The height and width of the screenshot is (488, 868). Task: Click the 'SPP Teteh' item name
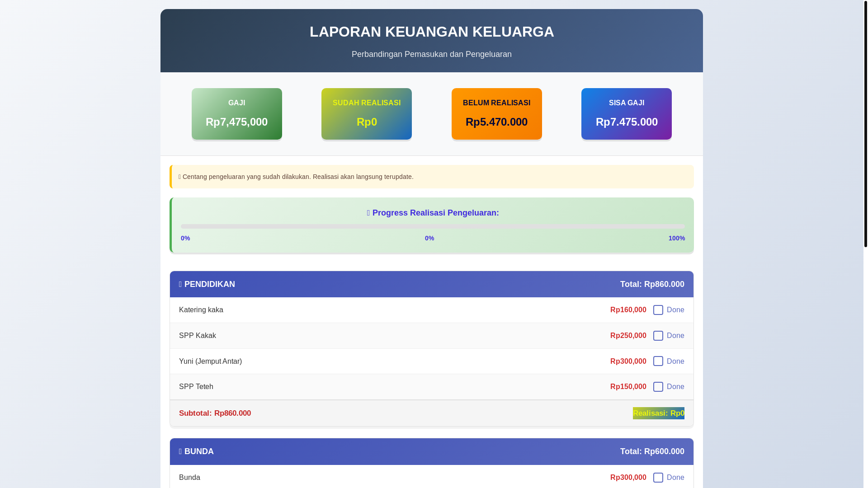click(x=196, y=387)
